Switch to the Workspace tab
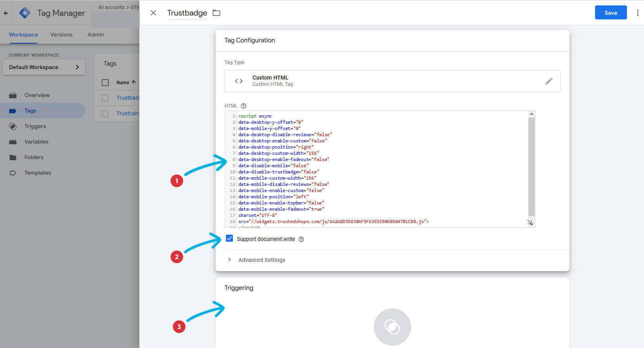The width and height of the screenshot is (644, 348). point(23,35)
